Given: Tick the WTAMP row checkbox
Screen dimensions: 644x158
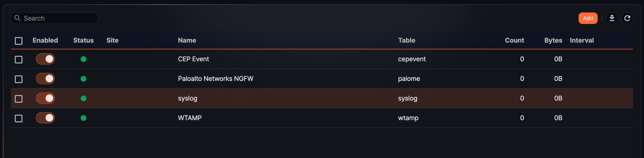Looking at the screenshot, I should click(x=19, y=118).
